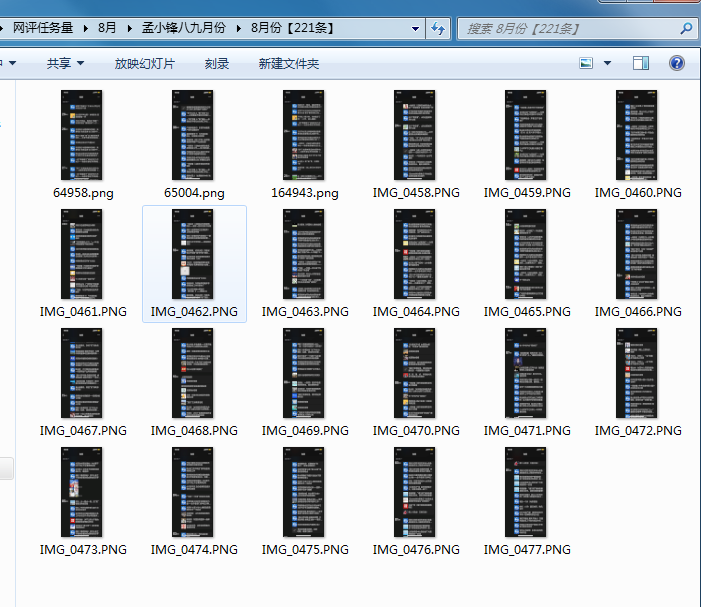The height and width of the screenshot is (607, 701).
Task: Click 新建文件夹 in the toolbar
Action: point(289,63)
